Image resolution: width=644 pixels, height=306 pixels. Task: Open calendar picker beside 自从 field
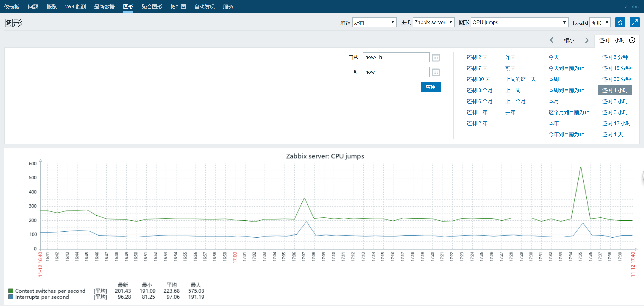(x=436, y=58)
